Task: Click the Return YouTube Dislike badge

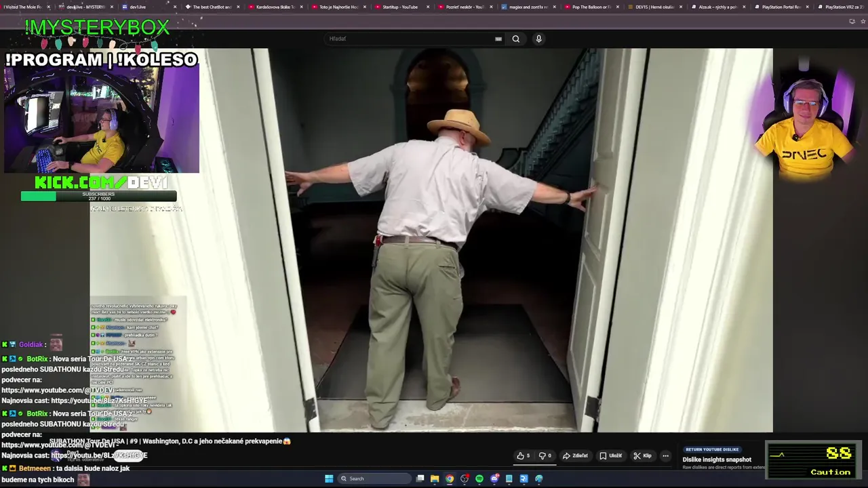Action: coord(712,449)
